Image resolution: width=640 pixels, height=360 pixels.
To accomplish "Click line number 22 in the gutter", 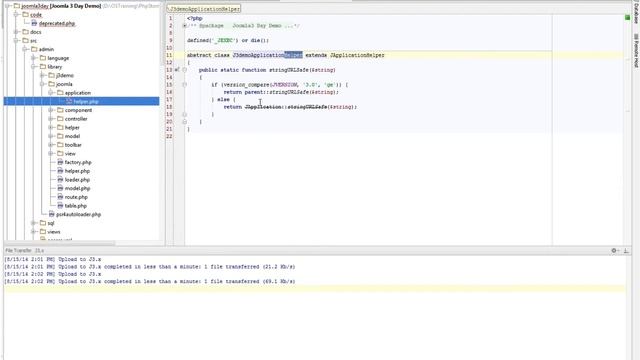I will pos(170,136).
